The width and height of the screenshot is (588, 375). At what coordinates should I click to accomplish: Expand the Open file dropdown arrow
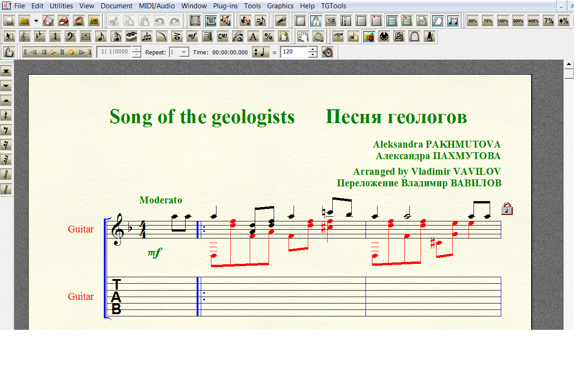click(36, 21)
